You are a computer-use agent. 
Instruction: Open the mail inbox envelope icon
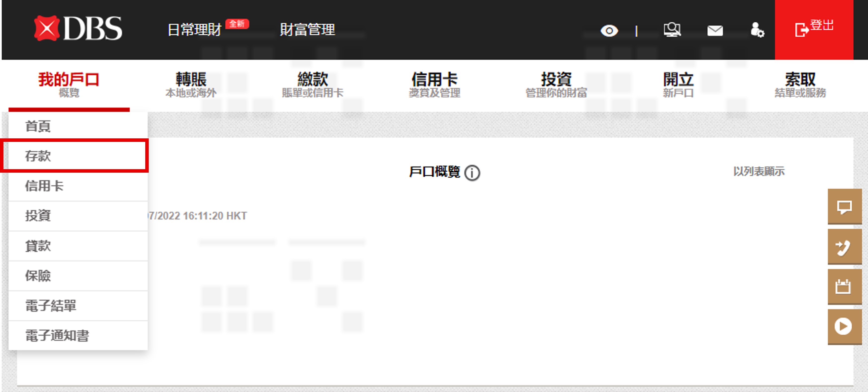point(715,31)
